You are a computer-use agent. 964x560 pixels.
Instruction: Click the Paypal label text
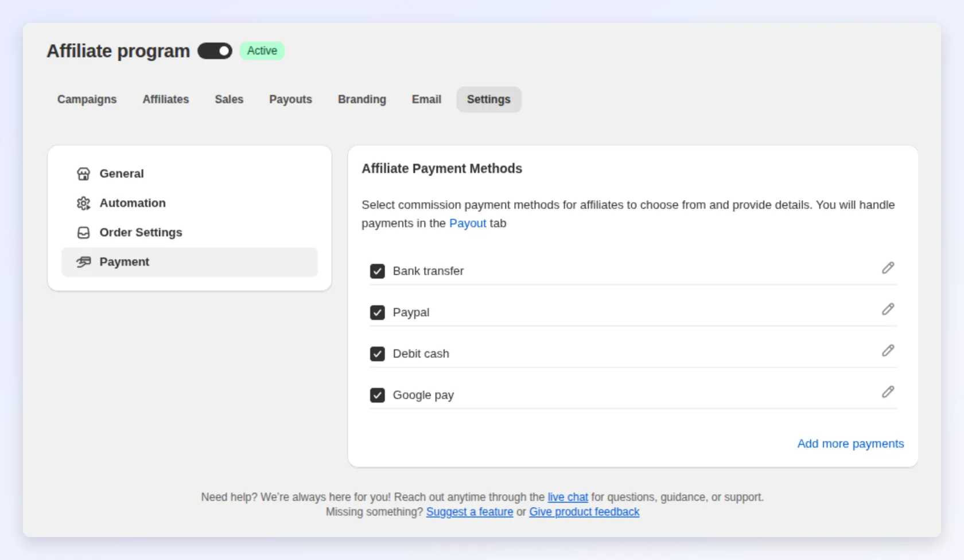click(411, 312)
